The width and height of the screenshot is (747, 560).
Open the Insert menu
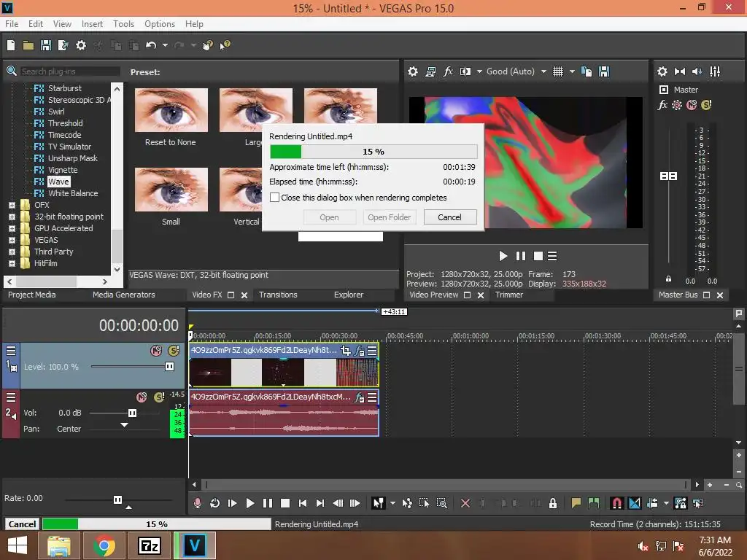[x=92, y=24]
